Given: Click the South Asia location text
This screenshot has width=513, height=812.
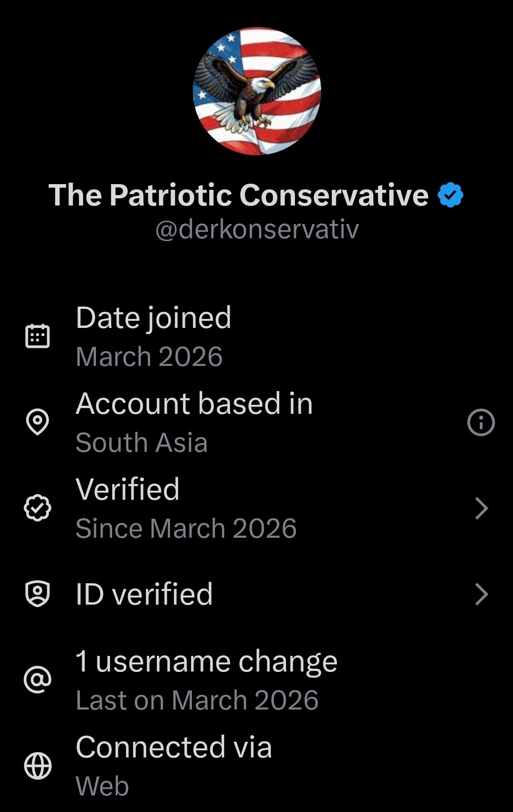Looking at the screenshot, I should pyautogui.click(x=142, y=443).
